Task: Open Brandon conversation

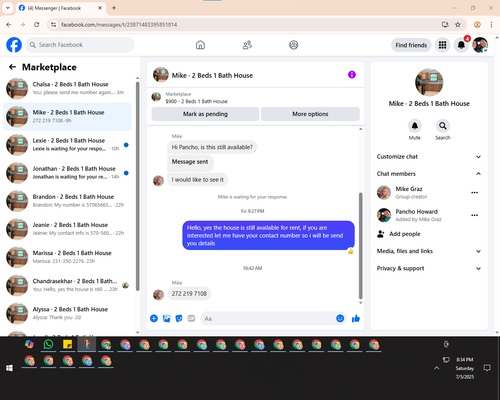Action: point(67,201)
